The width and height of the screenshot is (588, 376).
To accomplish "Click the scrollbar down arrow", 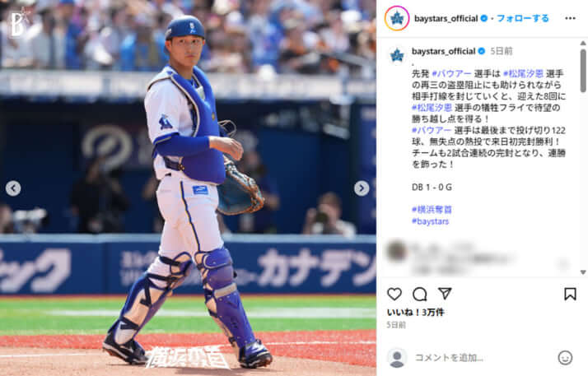I will (x=583, y=272).
